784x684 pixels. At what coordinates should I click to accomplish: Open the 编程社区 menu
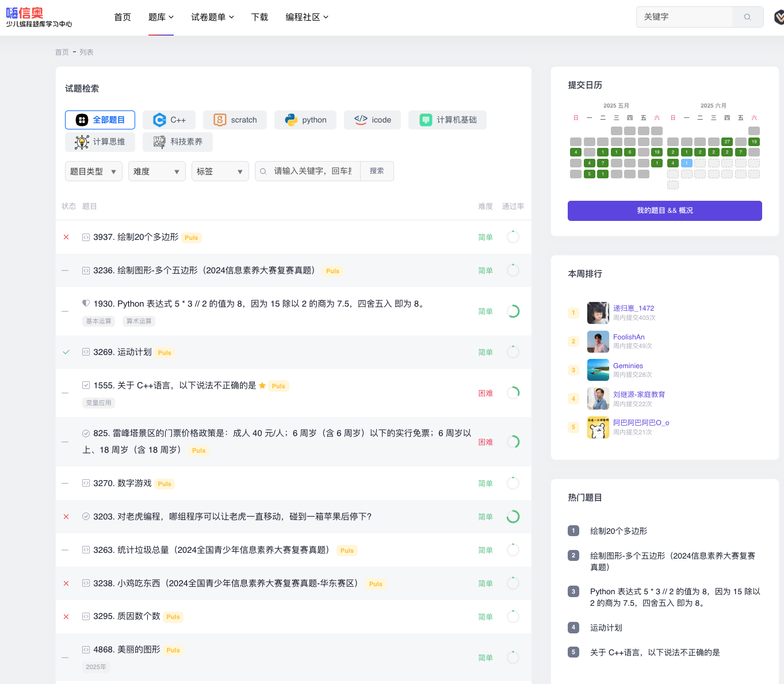(x=307, y=17)
